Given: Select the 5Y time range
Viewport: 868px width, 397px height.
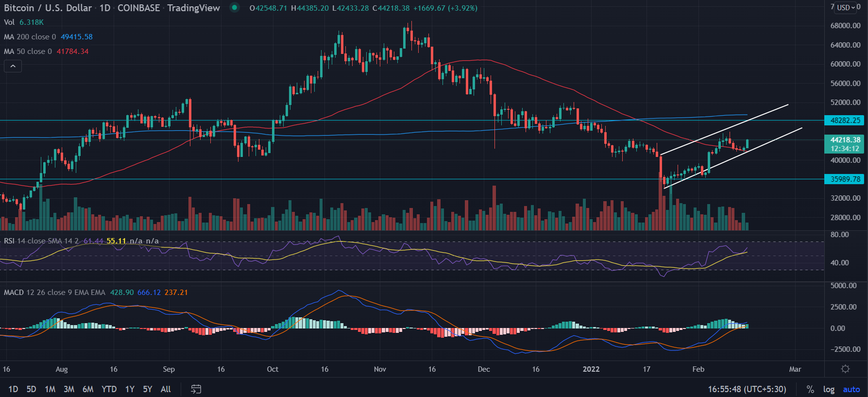Looking at the screenshot, I should click(148, 389).
